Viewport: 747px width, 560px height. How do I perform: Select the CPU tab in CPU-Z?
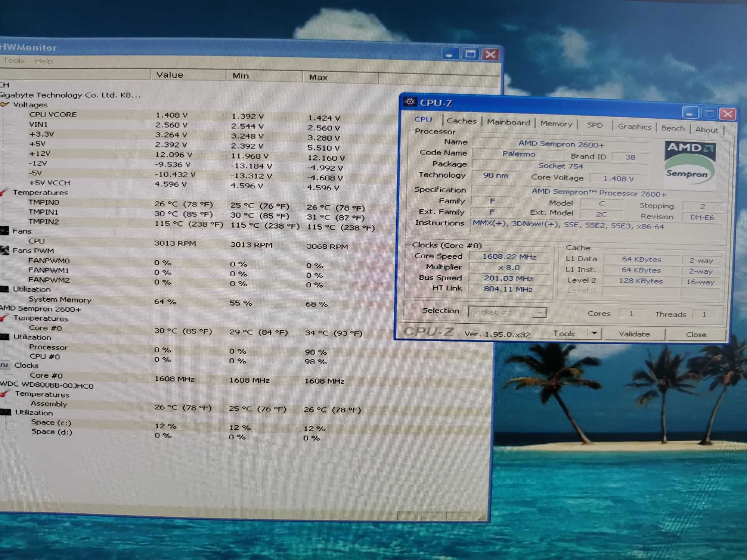pos(423,119)
